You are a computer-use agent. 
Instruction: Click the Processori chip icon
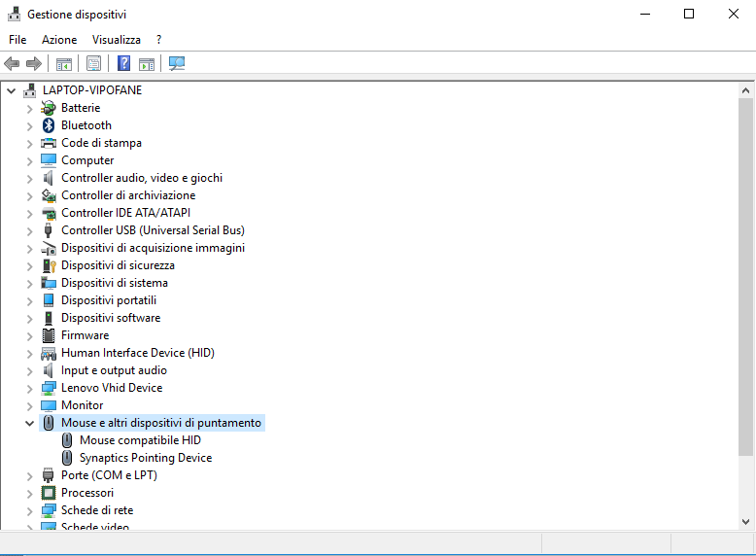click(x=49, y=493)
